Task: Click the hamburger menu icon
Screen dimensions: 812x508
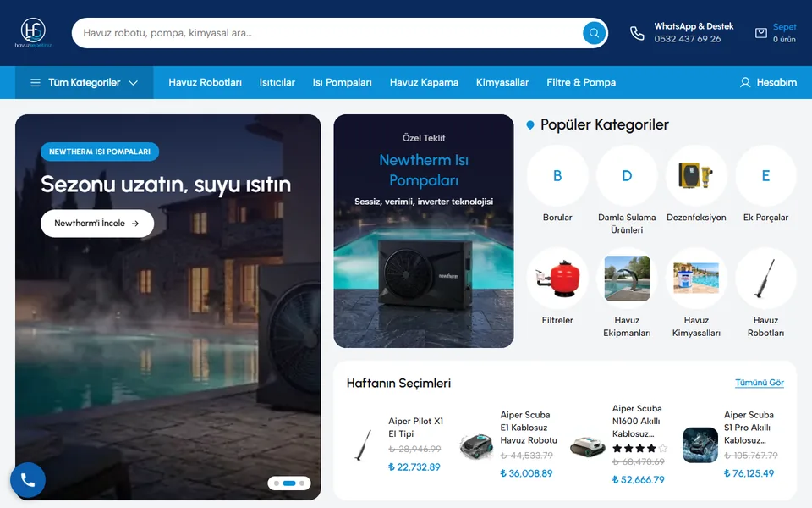Action: pos(36,82)
